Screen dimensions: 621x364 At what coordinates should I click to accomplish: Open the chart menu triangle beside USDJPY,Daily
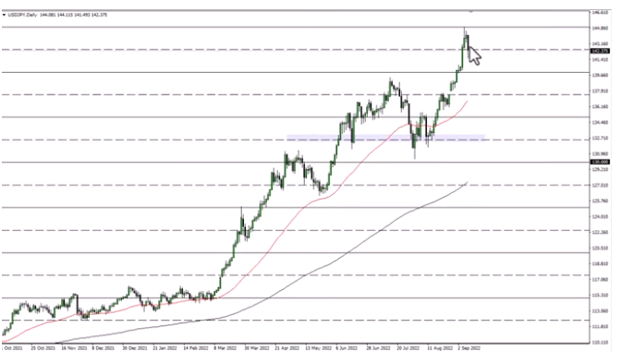tap(4, 15)
